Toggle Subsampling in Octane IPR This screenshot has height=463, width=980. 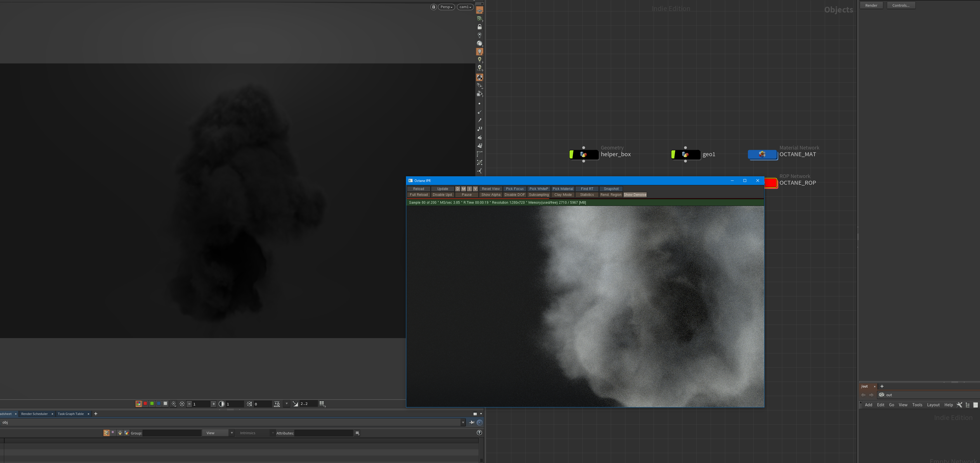tap(539, 195)
